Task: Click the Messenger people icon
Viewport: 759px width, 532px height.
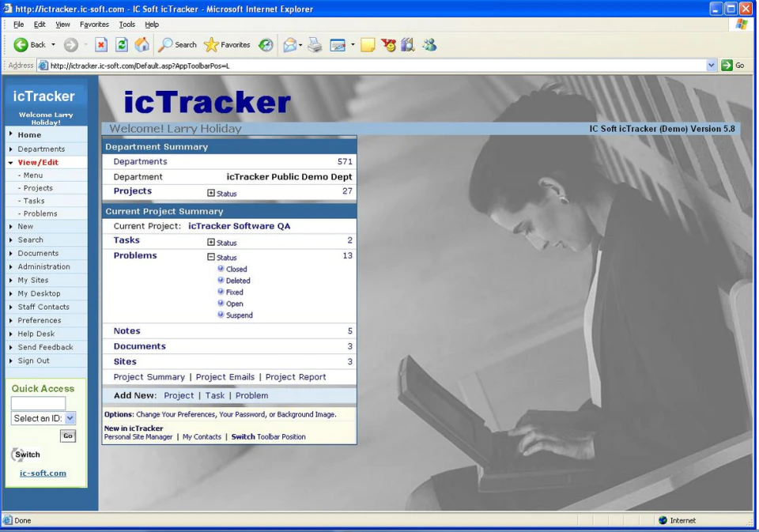Action: coord(429,45)
